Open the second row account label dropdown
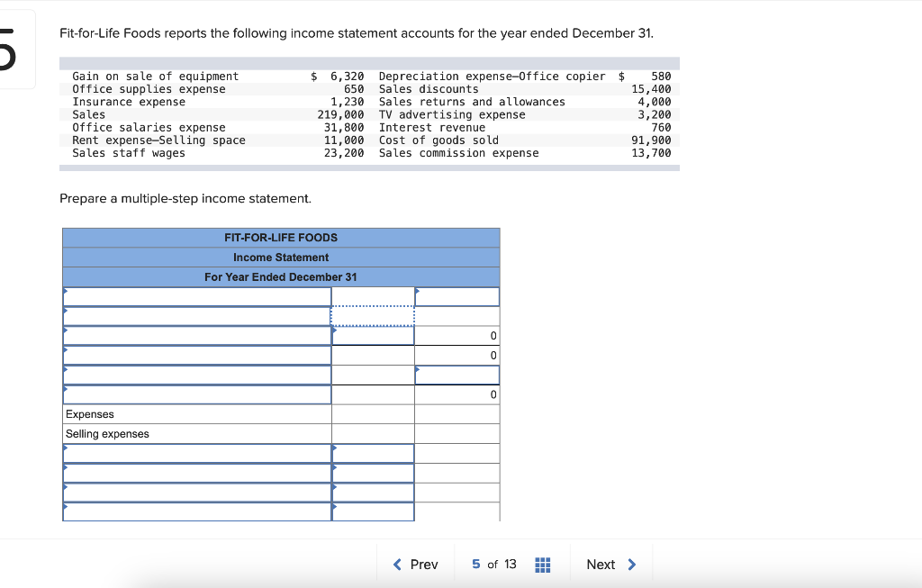Image resolution: width=922 pixels, height=588 pixels. [x=197, y=316]
